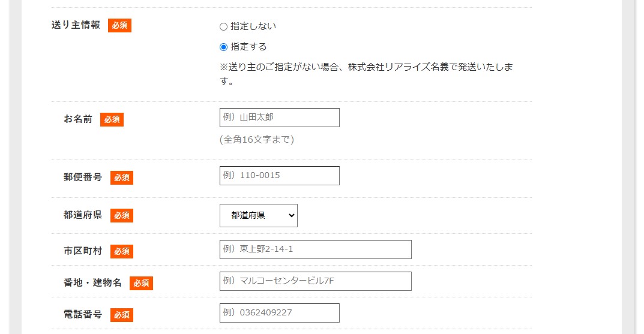This screenshot has height=334, width=644.
Task: Click the 必須 badge beside 都道府県
Action: (x=122, y=215)
